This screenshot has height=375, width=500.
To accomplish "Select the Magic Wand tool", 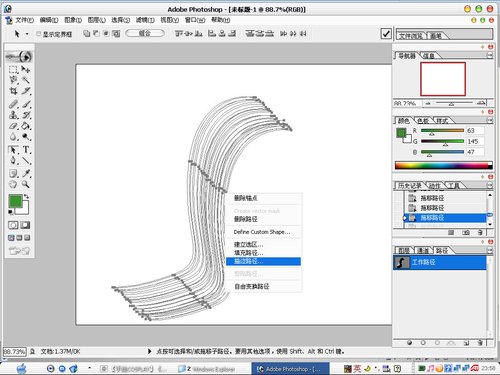I will [x=26, y=80].
